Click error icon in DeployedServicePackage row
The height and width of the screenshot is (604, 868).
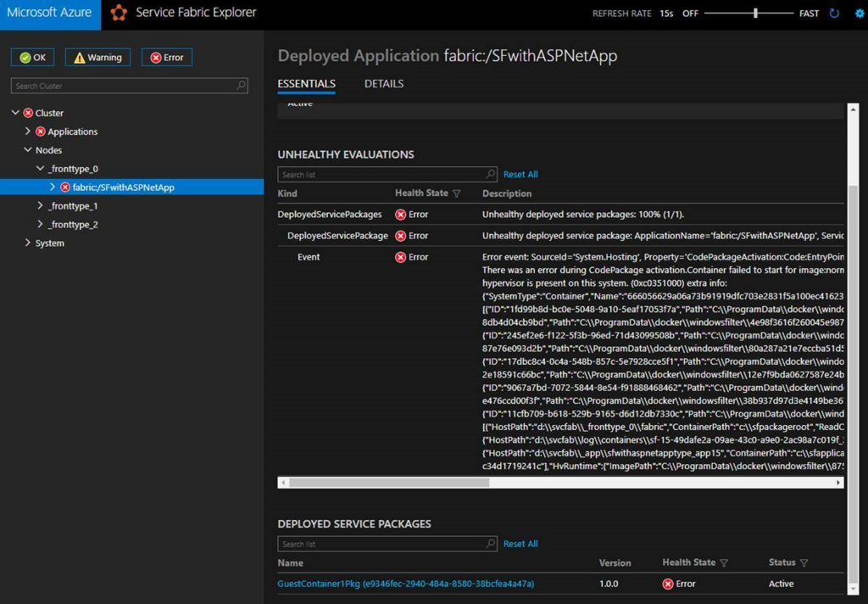[x=400, y=236]
